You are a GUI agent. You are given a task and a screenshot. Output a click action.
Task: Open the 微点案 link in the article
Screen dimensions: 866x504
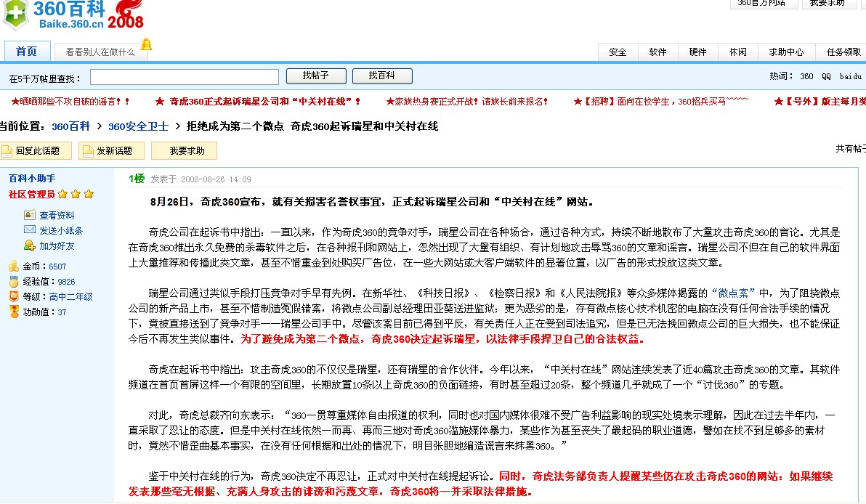point(733,293)
